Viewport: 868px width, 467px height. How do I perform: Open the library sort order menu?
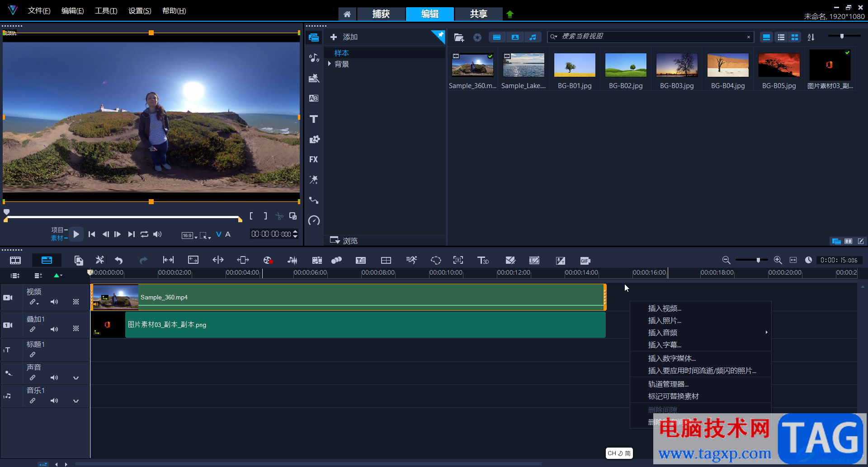[811, 37]
